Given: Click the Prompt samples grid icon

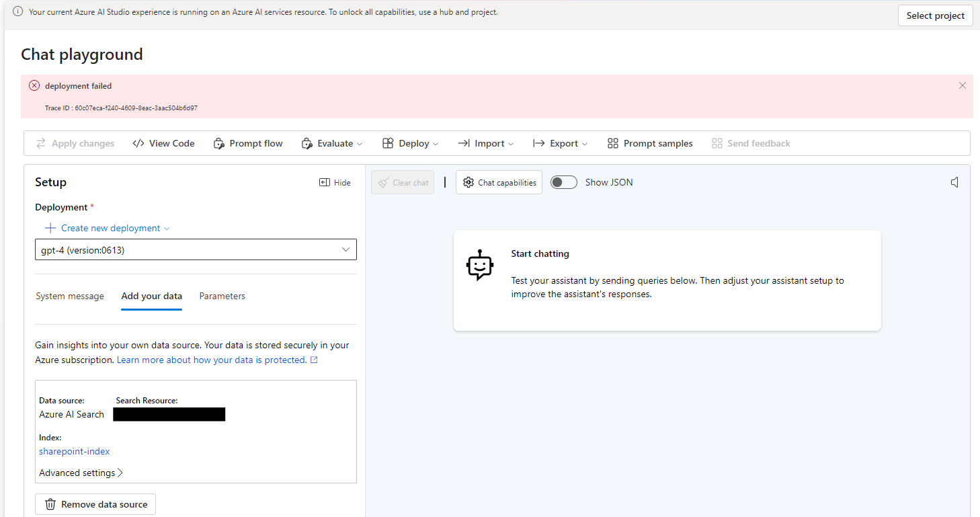Looking at the screenshot, I should point(612,143).
